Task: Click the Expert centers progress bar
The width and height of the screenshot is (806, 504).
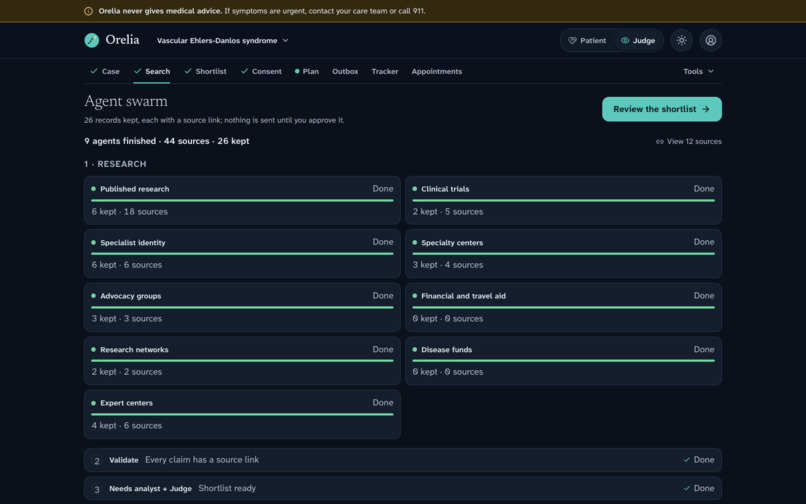Action: (242, 415)
